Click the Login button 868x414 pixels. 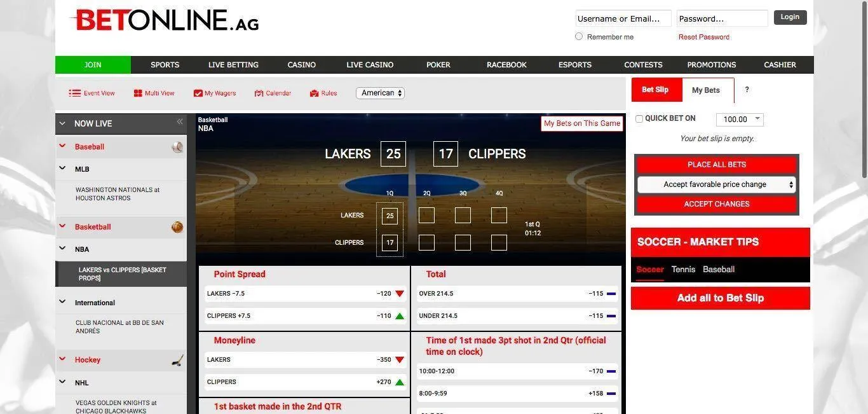point(790,17)
